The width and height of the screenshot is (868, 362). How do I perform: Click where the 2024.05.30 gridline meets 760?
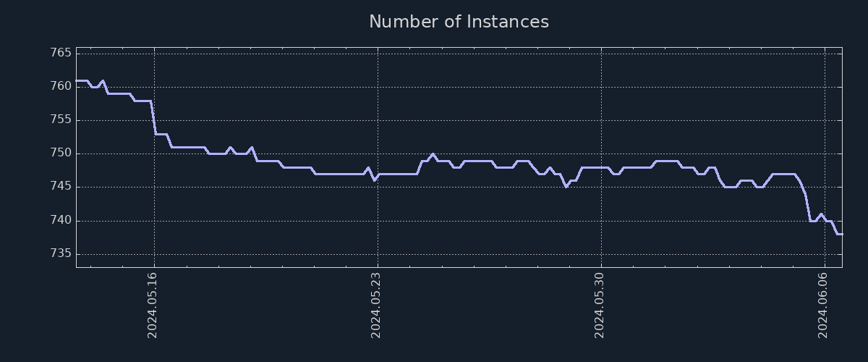pyautogui.click(x=600, y=87)
